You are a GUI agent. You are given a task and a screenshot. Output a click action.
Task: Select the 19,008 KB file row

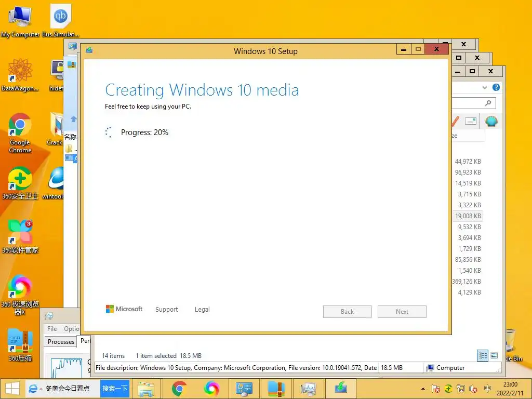point(468,216)
